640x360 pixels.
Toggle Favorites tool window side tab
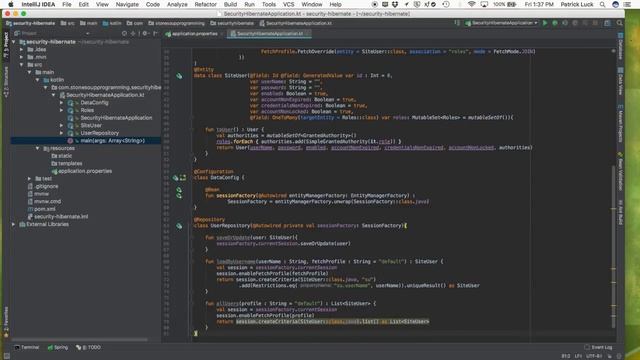[x=6, y=322]
